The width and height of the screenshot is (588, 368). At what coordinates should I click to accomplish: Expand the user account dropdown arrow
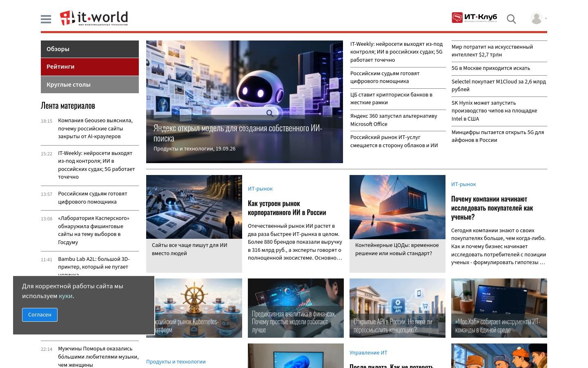(x=546, y=18)
